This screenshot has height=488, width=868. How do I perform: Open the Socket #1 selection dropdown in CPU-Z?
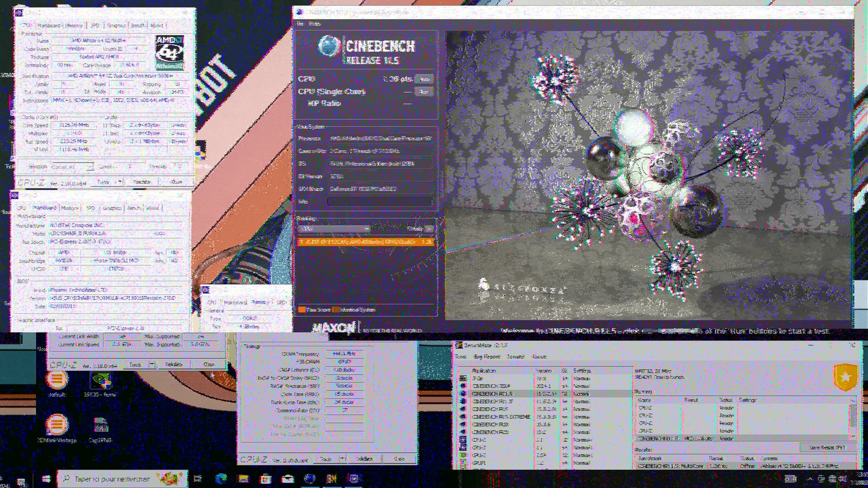point(72,167)
